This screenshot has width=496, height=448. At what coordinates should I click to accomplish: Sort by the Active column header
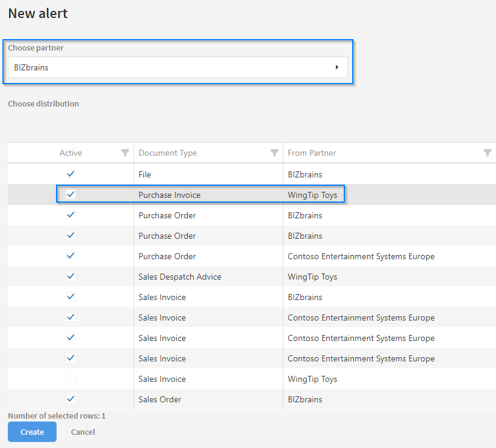coord(71,153)
